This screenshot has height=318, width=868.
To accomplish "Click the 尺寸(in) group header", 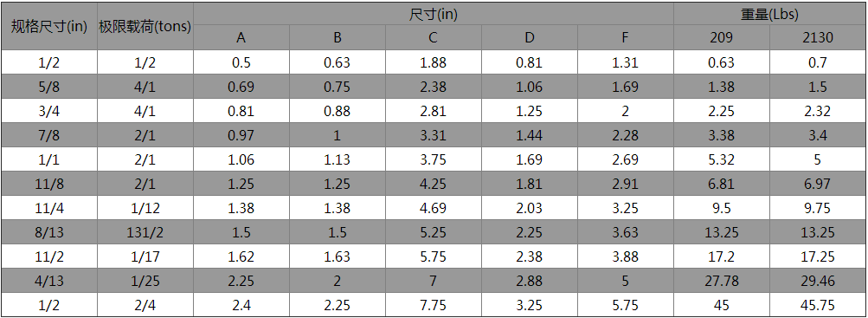I will (433, 14).
